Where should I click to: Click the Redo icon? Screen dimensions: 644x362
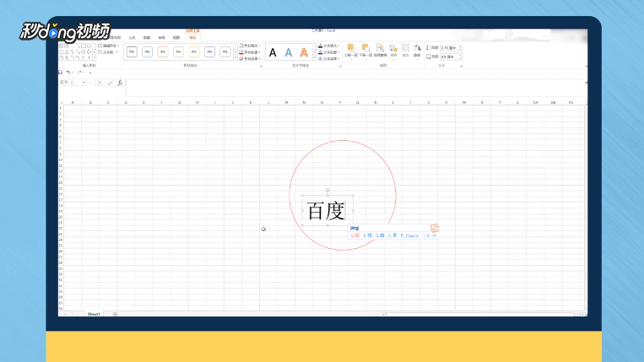point(79,73)
